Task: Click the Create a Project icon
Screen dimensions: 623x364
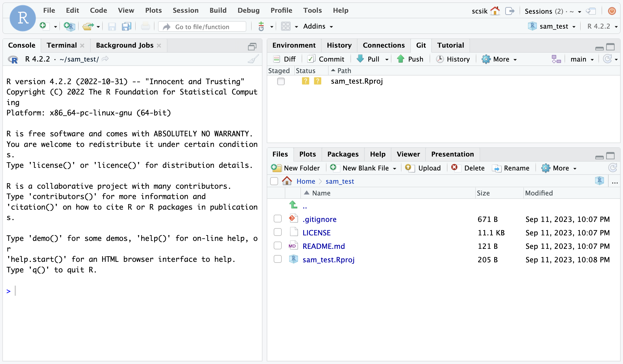Action: (x=69, y=26)
